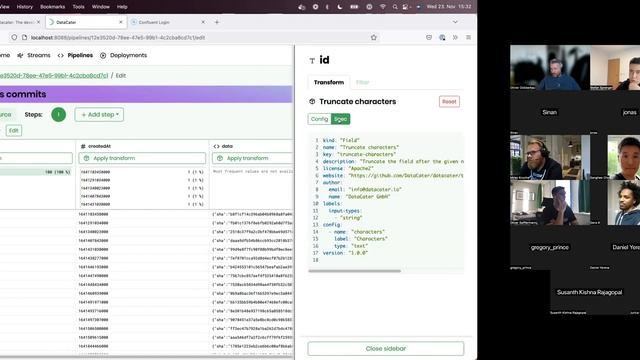Click the spec line 'license: "Apache2"'
This screenshot has width=640, height=360.
click(x=348, y=168)
